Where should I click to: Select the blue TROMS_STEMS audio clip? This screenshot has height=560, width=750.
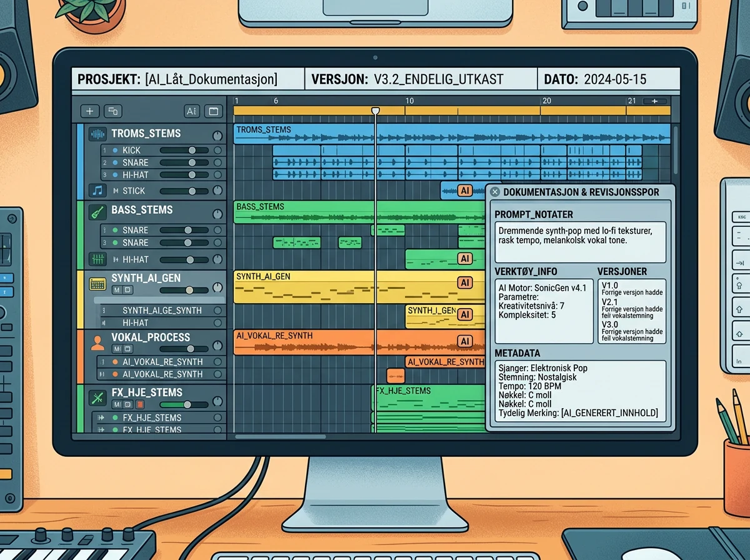click(x=452, y=134)
